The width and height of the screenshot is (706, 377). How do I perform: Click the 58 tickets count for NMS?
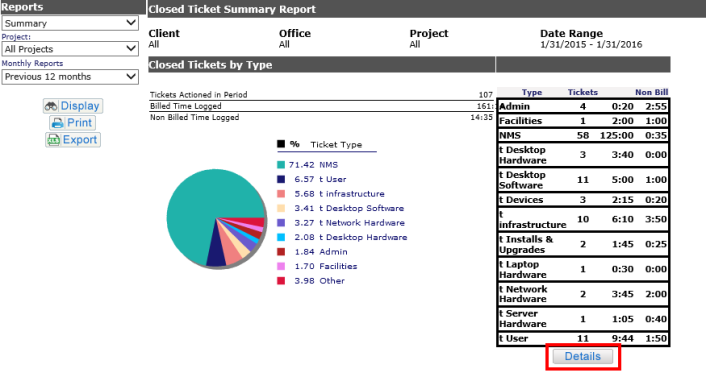[x=583, y=135]
